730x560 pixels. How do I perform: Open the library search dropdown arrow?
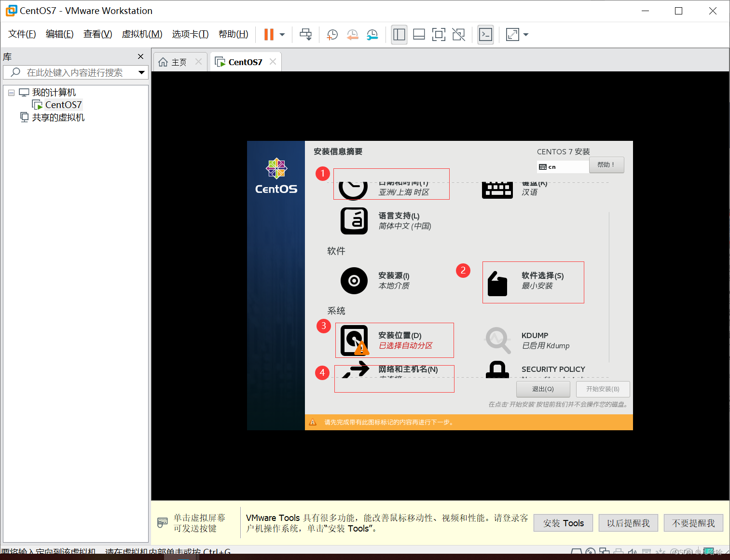point(141,72)
